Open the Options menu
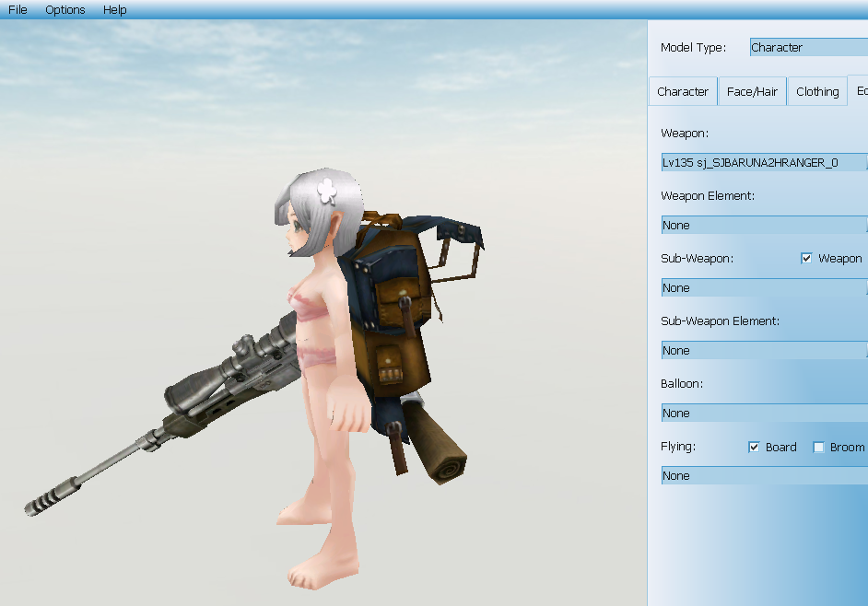868x606 pixels. tap(65, 10)
